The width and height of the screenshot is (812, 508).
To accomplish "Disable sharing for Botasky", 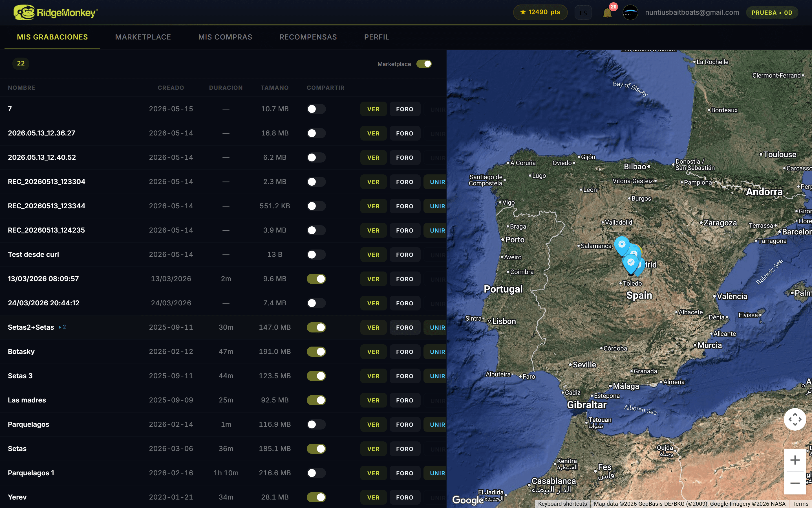I will [316, 351].
